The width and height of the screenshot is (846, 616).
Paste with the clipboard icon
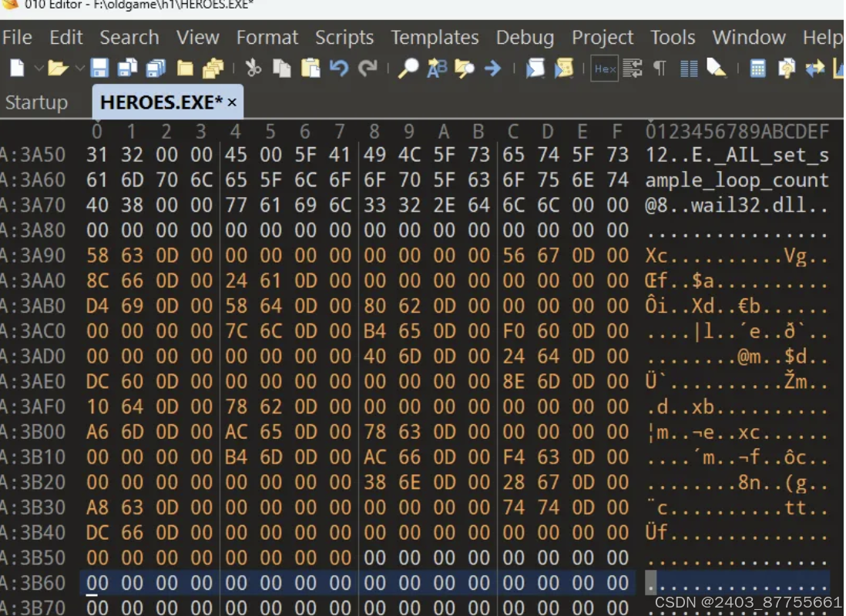pos(311,69)
